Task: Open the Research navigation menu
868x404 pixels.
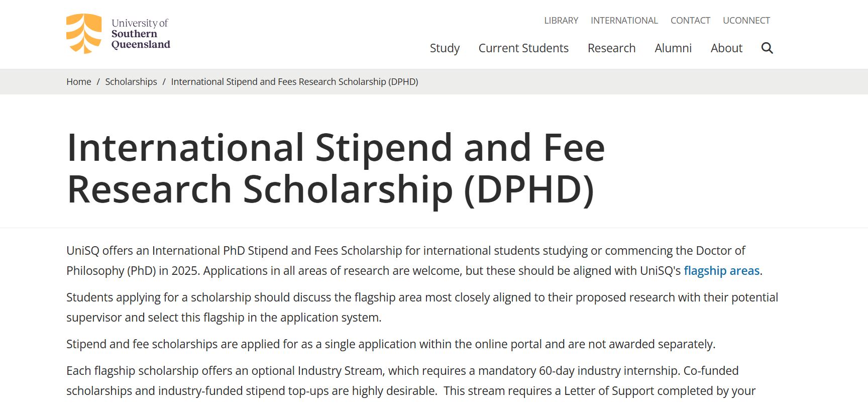Action: click(611, 48)
